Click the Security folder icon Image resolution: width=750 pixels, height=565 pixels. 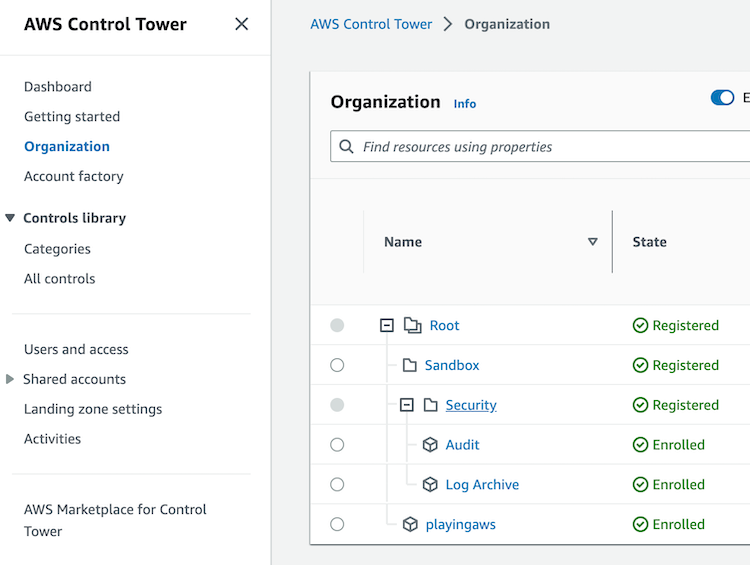coord(430,405)
